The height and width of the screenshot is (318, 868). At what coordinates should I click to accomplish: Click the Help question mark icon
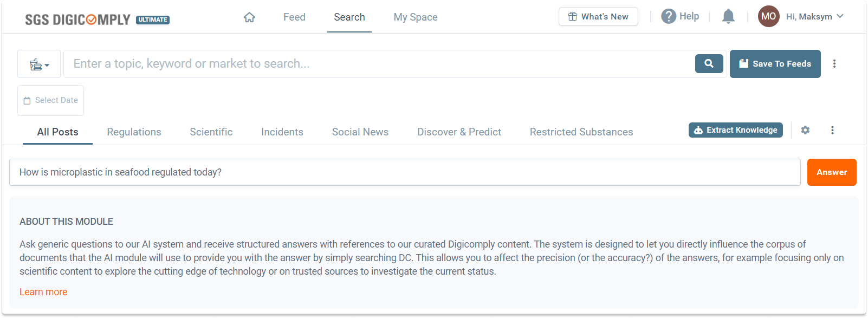click(669, 16)
